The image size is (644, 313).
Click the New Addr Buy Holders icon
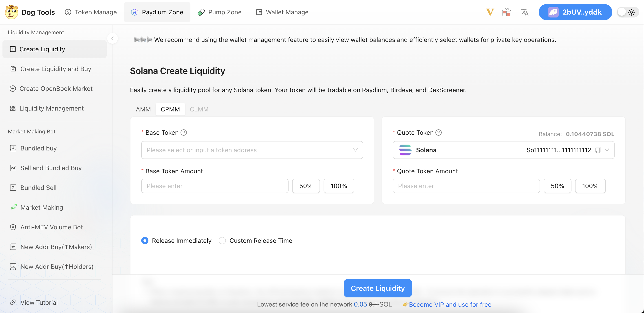pyautogui.click(x=13, y=267)
